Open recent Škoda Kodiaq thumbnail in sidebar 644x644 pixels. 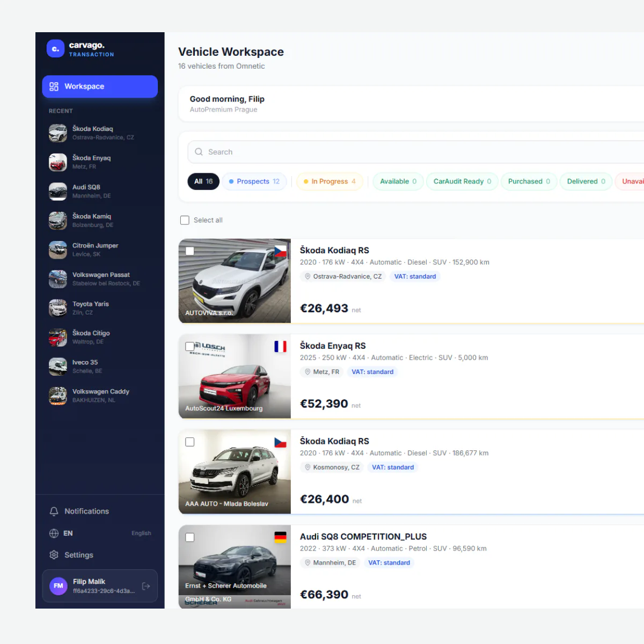pos(58,133)
